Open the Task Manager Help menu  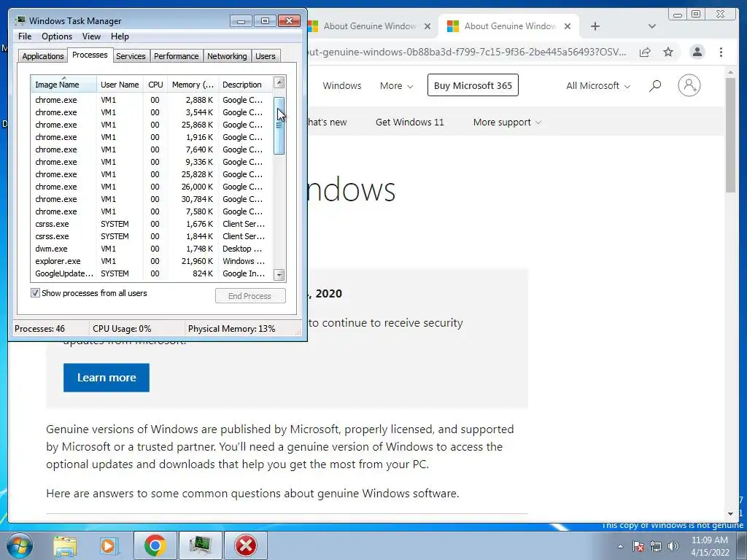click(120, 36)
